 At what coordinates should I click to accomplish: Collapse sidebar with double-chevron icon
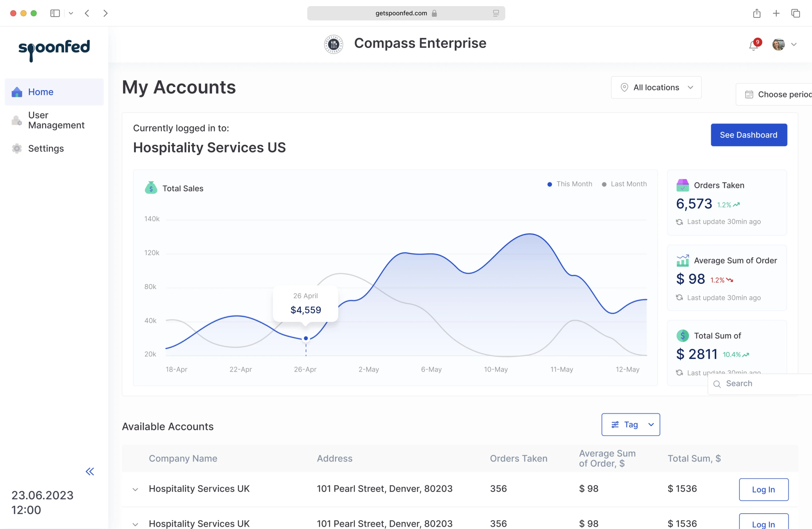click(90, 471)
